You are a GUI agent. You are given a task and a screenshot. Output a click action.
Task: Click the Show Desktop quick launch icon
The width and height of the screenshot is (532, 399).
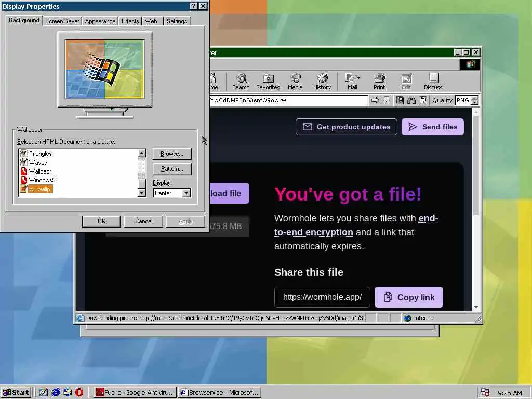[44, 393]
